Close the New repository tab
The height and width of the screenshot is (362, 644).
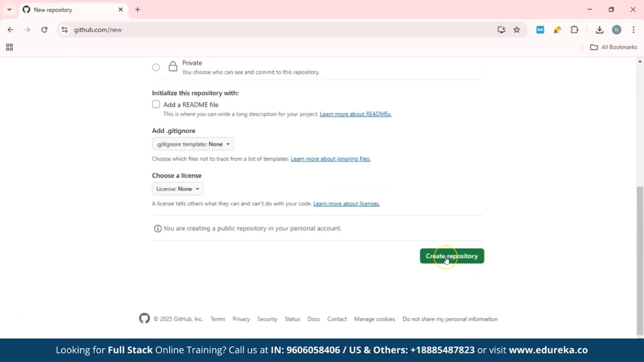120,10
